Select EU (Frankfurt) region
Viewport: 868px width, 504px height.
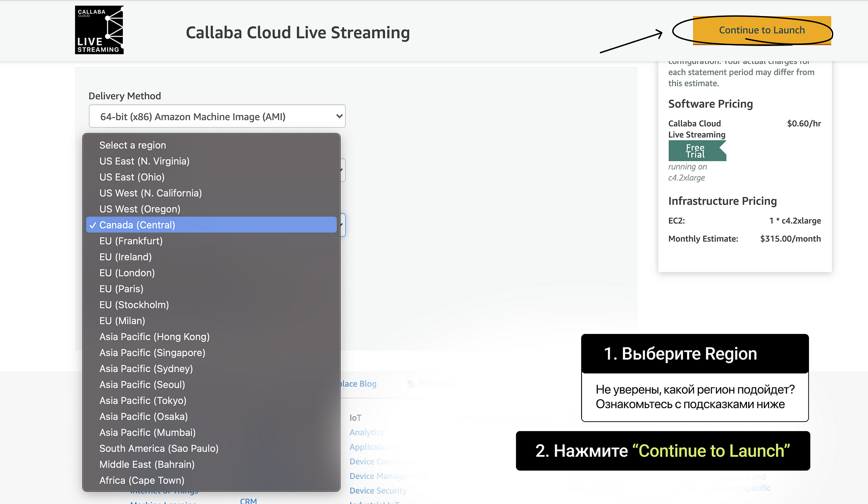tap(211, 241)
